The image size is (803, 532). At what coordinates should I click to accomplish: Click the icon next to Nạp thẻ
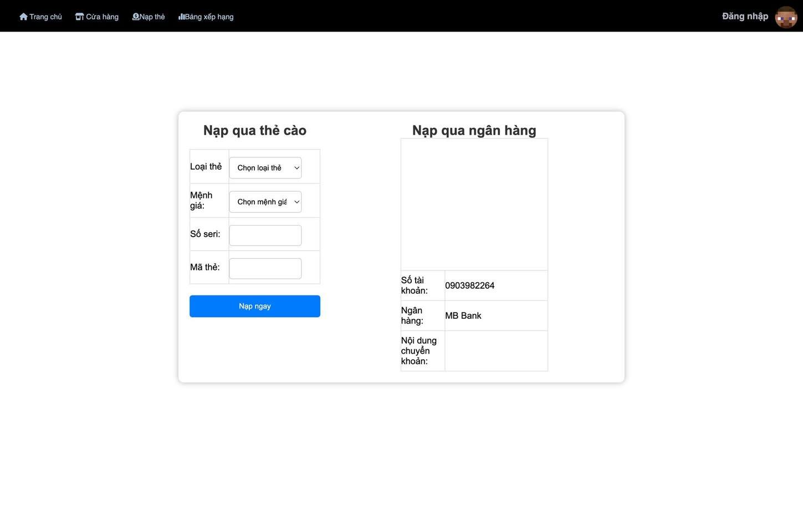click(x=136, y=17)
